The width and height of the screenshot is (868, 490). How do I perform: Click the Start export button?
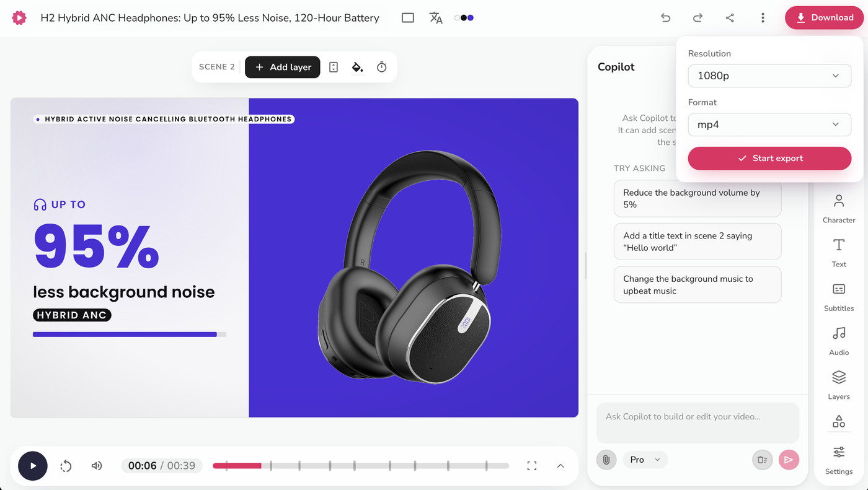click(769, 159)
